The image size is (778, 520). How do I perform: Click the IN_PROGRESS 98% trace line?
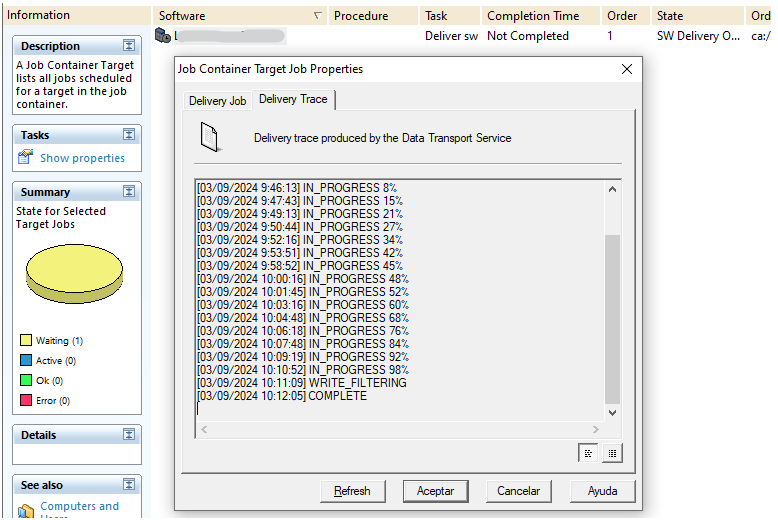point(303,370)
